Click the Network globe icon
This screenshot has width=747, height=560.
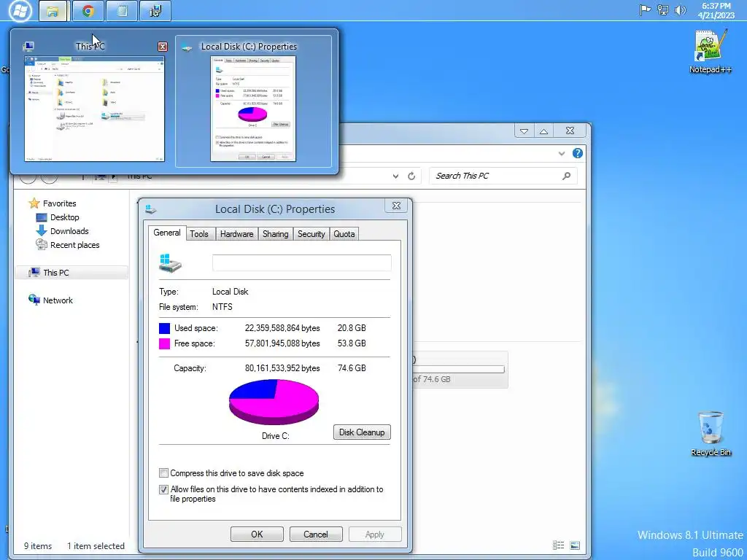34,300
